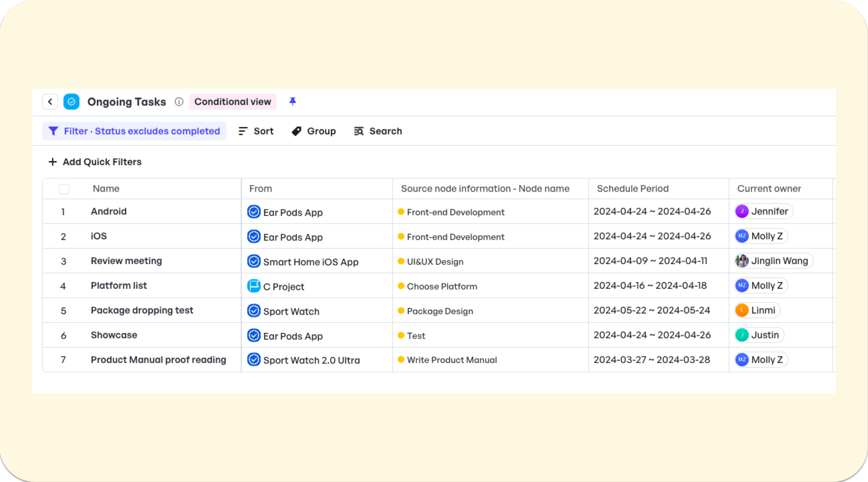This screenshot has width=868, height=482.
Task: Open the Sort options
Action: click(256, 131)
